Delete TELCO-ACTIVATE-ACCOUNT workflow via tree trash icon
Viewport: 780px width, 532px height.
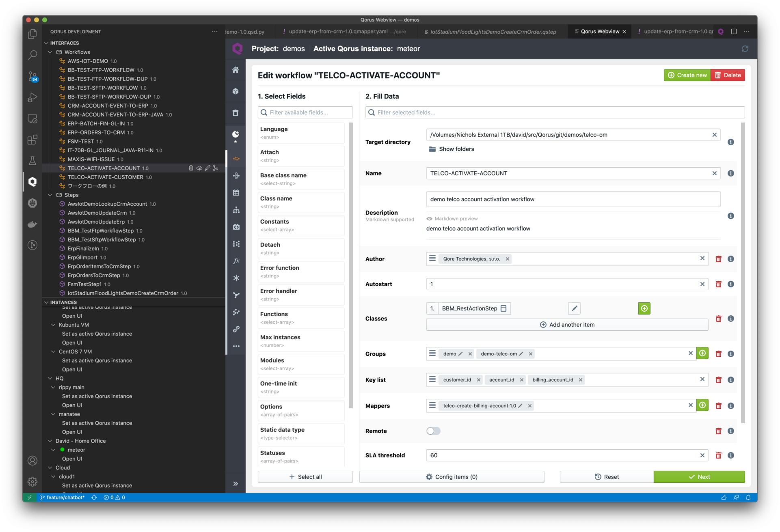191,168
